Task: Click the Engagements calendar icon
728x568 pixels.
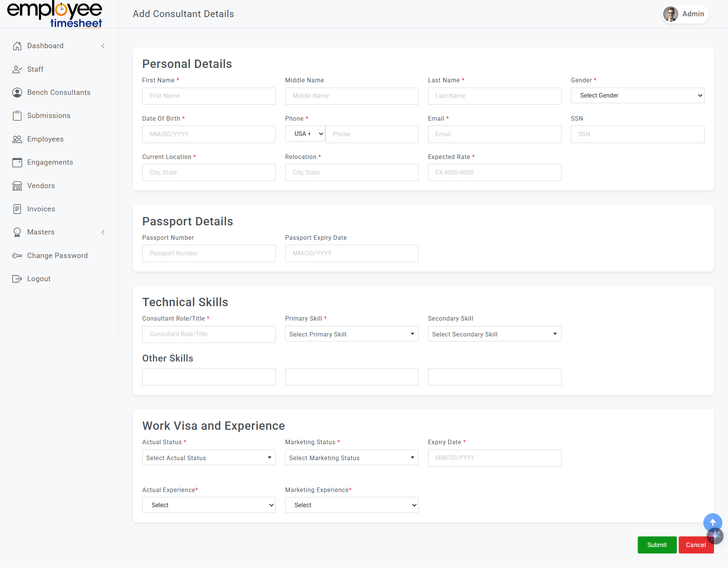Action: pos(17,162)
